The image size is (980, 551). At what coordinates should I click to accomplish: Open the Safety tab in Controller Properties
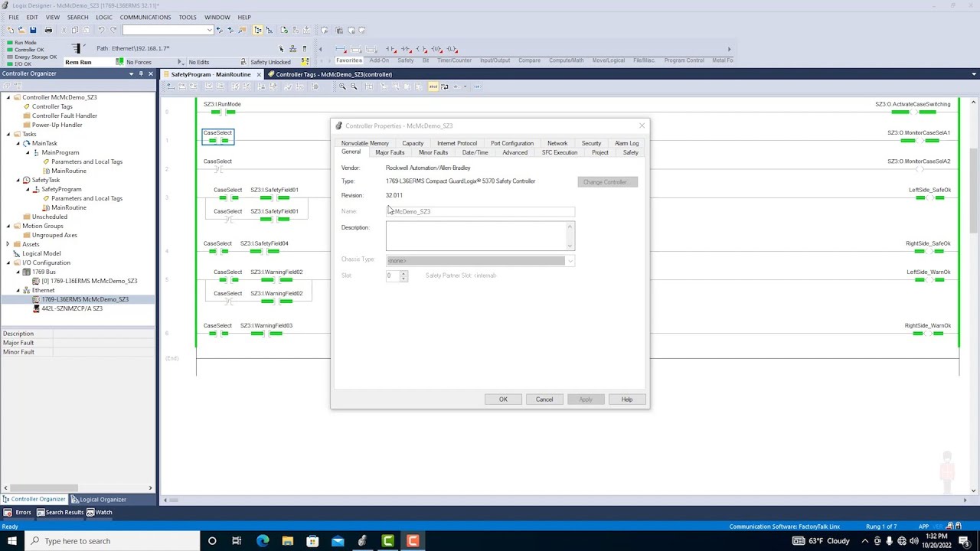[630, 152]
